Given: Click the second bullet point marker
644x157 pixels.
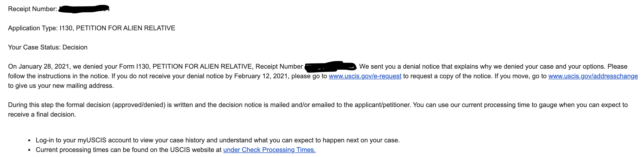Looking at the screenshot, I should click(x=29, y=150).
